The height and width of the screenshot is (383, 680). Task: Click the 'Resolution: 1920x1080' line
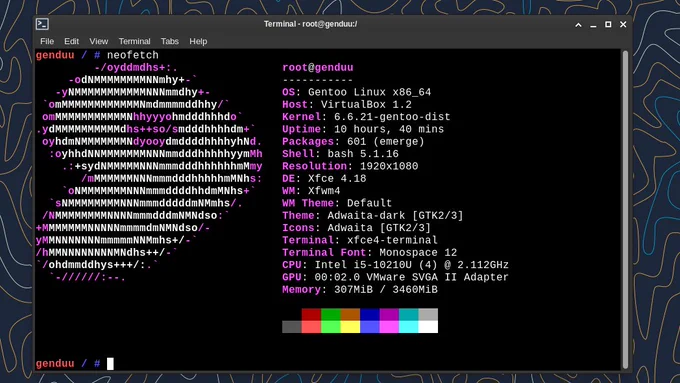click(350, 167)
